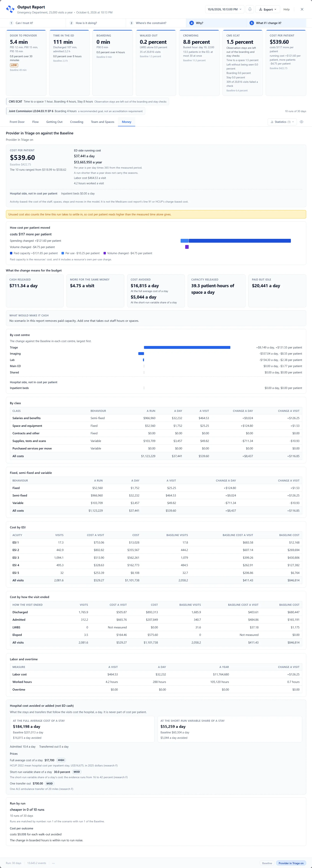Click the CMS ECAT threshold chip
Screen dimensions: 312x868
(x=87, y=101)
